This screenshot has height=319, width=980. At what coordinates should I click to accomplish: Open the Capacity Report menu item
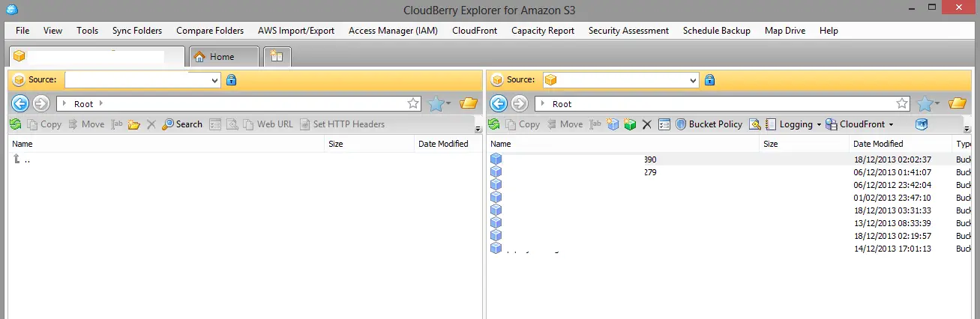click(543, 31)
